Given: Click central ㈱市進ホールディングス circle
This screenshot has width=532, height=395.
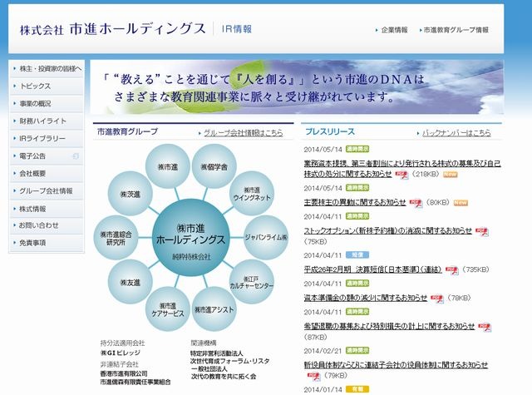Looking at the screenshot, I should point(191,238).
